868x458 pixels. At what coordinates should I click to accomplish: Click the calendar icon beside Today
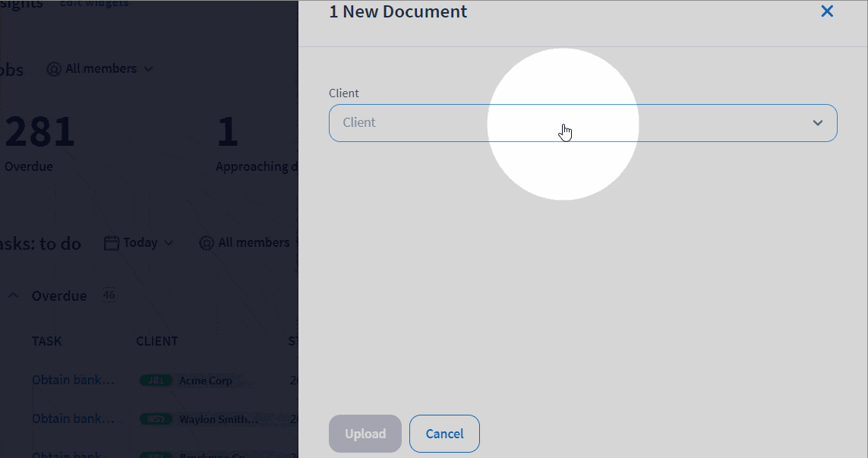pyautogui.click(x=112, y=243)
